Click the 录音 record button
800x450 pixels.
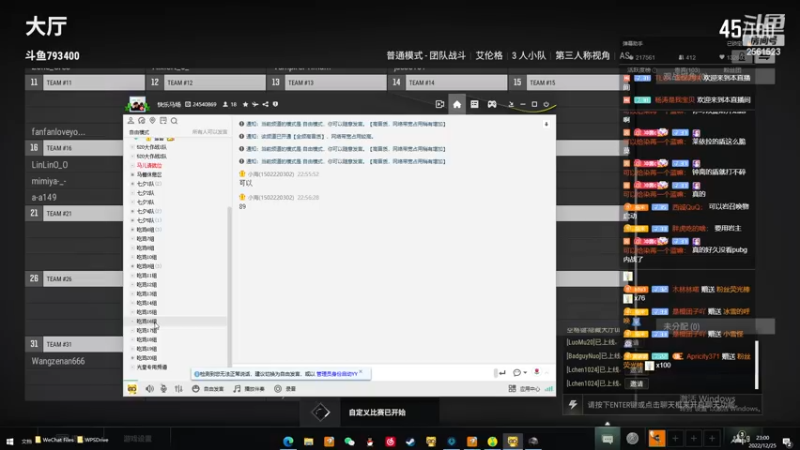click(285, 389)
